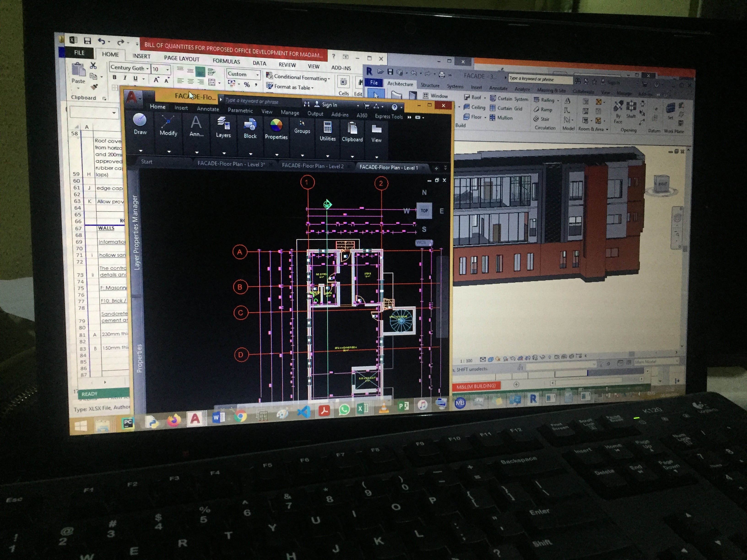Click the Windows Start button
The height and width of the screenshot is (560, 747).
point(81,426)
